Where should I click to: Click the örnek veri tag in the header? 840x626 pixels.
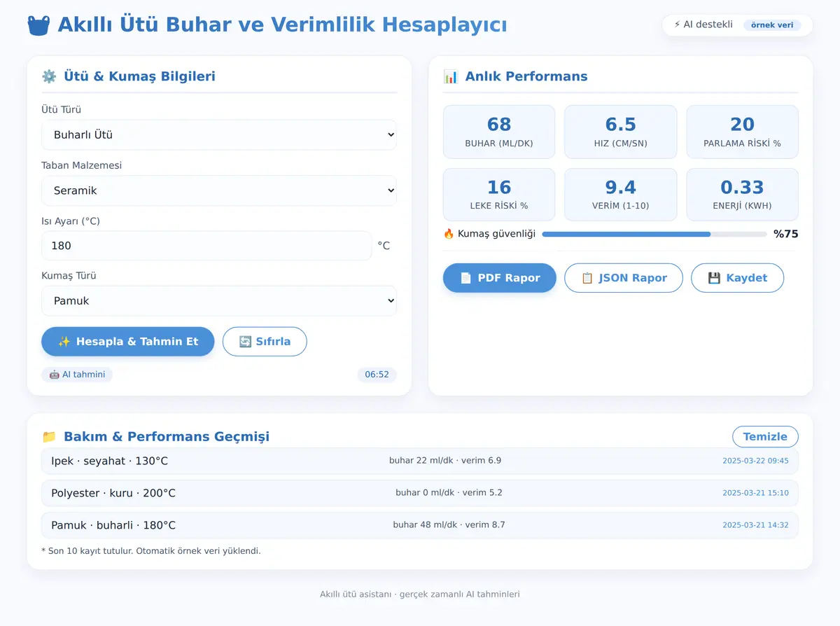(772, 25)
